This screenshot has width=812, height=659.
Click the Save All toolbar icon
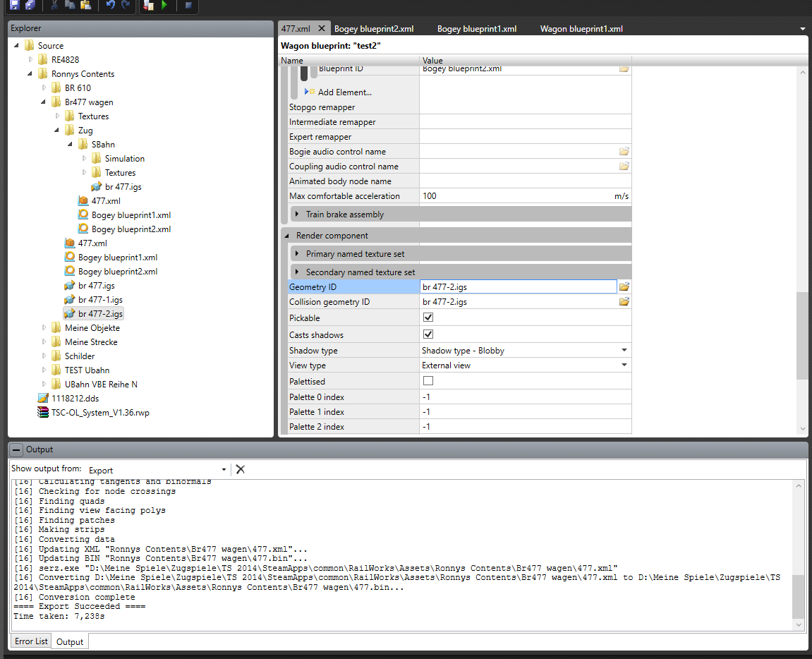coord(30,6)
